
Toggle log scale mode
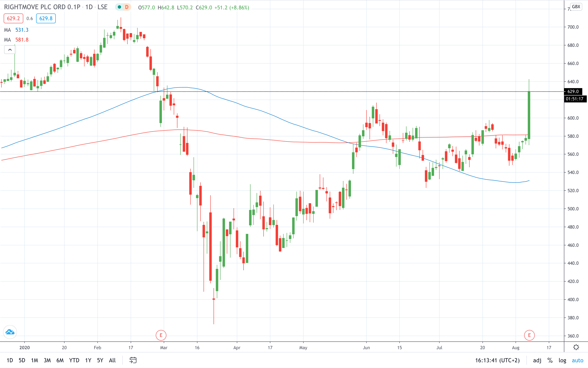click(562, 360)
